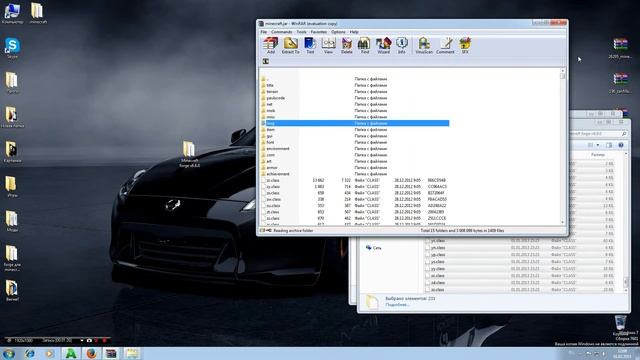Select the mob folder row
Screen dimensions: 640x360
pyautogui.click(x=355, y=111)
